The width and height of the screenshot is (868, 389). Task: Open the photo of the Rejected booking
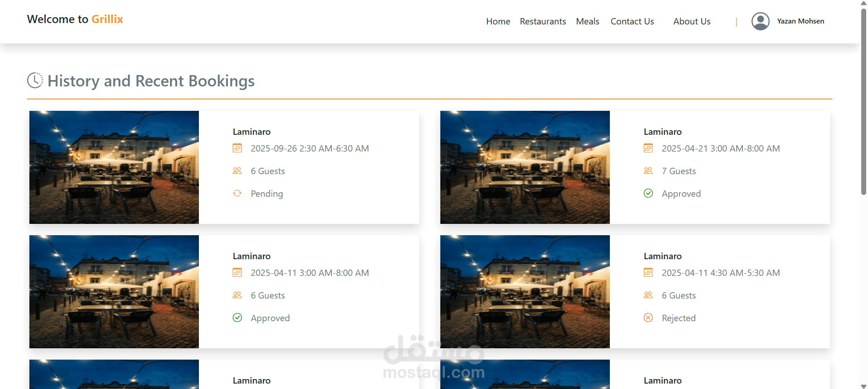[x=525, y=292]
